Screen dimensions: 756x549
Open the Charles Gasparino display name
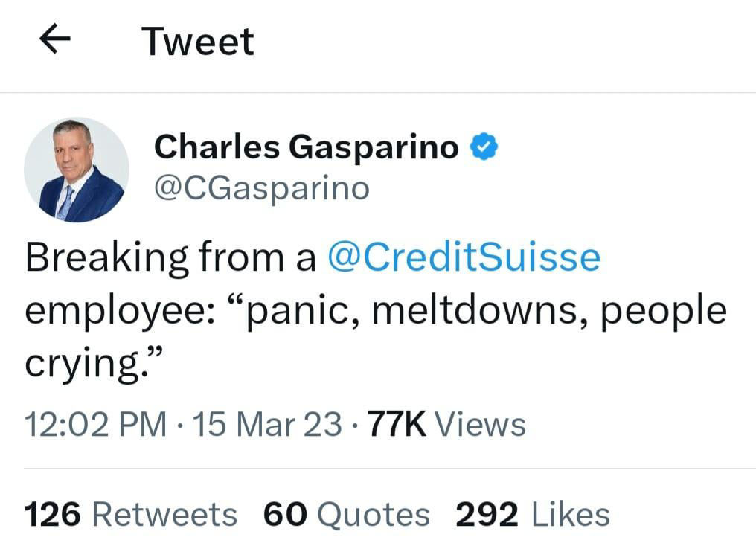[306, 147]
